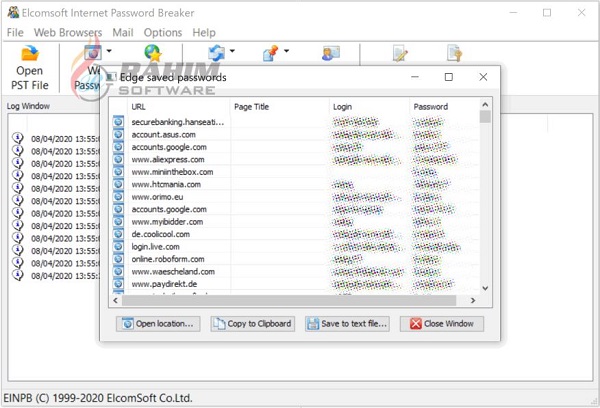Open PST File toolbar icon
600x408 pixels.
(30, 54)
